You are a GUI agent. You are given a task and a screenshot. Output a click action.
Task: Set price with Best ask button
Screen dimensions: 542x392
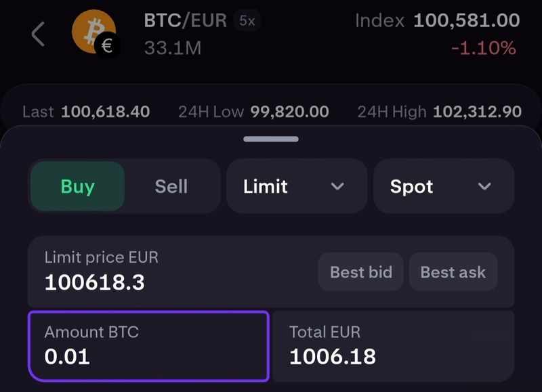pyautogui.click(x=453, y=272)
